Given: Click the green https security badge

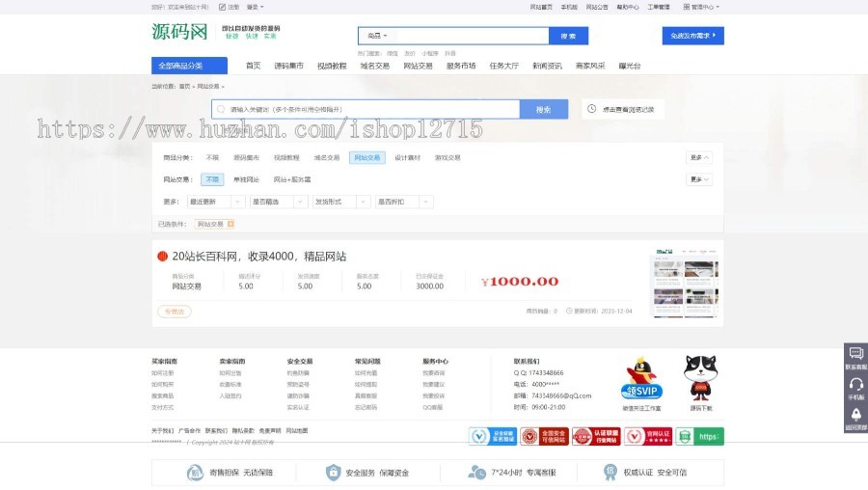Looking at the screenshot, I should coord(700,436).
